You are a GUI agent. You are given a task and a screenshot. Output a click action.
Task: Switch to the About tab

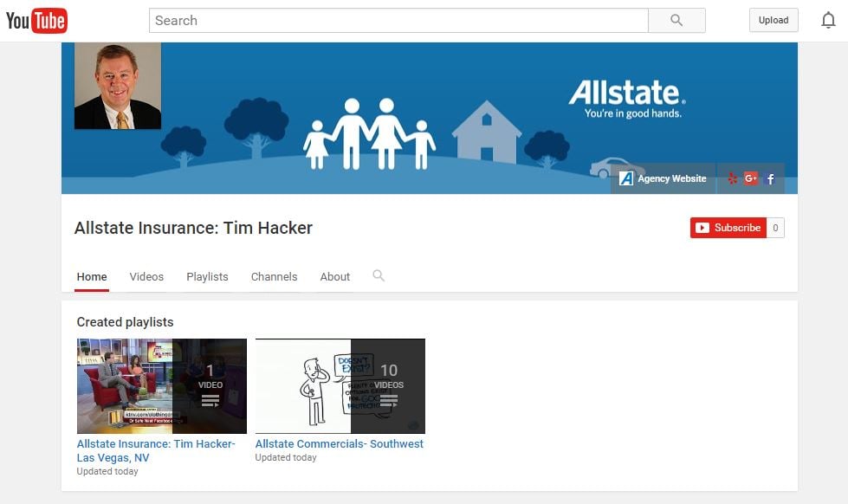point(334,277)
